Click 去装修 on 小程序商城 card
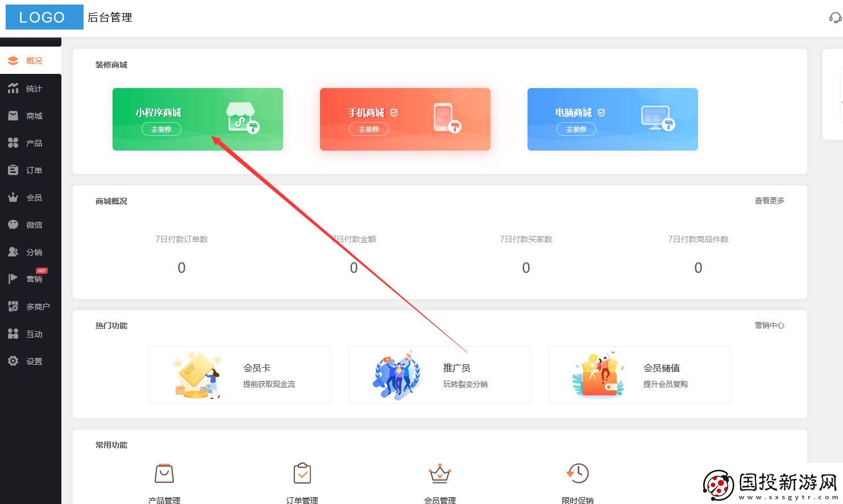 tap(161, 129)
